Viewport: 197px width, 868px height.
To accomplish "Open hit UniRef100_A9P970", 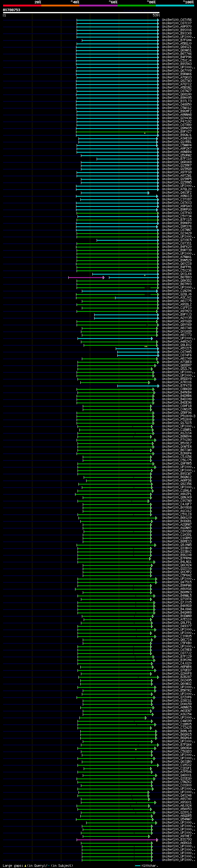I will click(176, 26).
